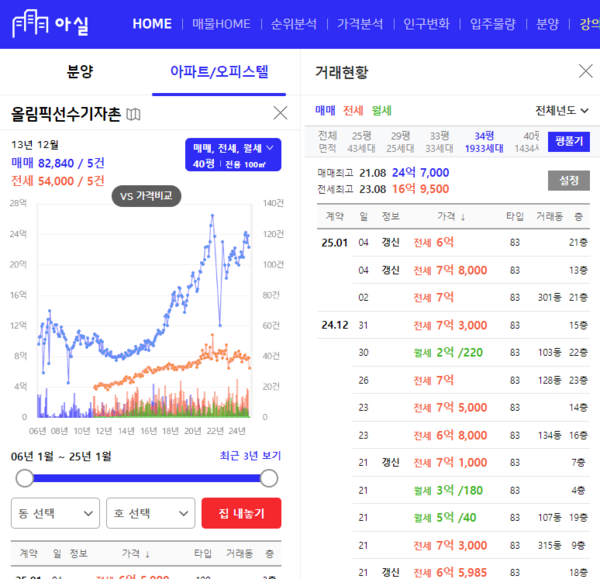Click the VS 가격비교 button
This screenshot has width=600, height=579.
146,196
